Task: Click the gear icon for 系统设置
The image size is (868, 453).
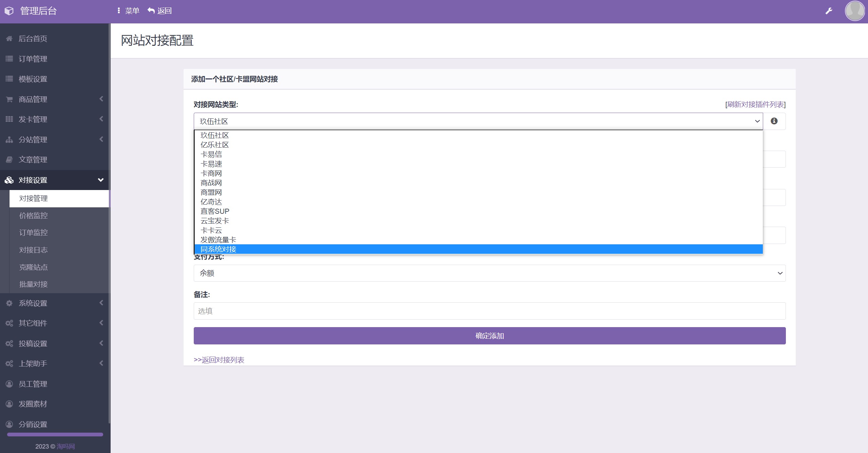Action: 9,303
